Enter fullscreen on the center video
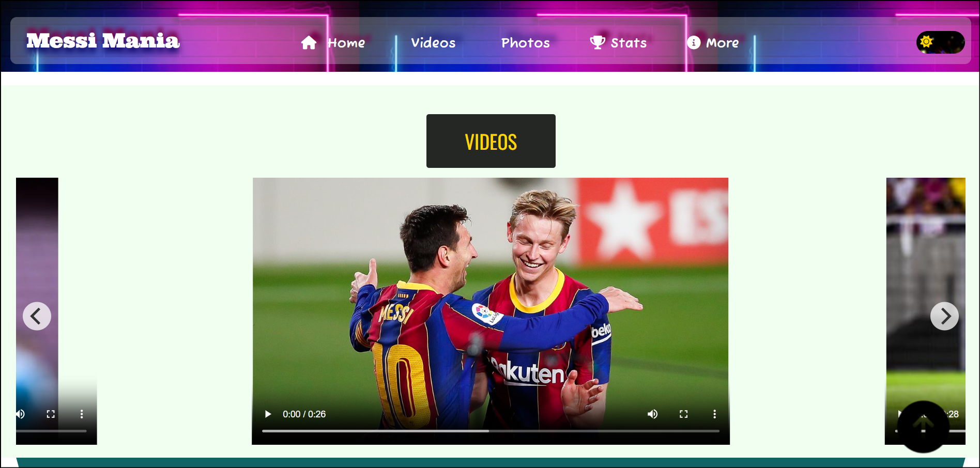980x468 pixels. point(683,414)
